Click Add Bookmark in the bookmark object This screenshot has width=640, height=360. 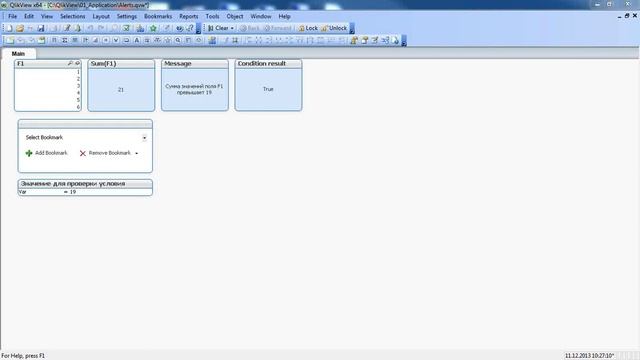[47, 153]
